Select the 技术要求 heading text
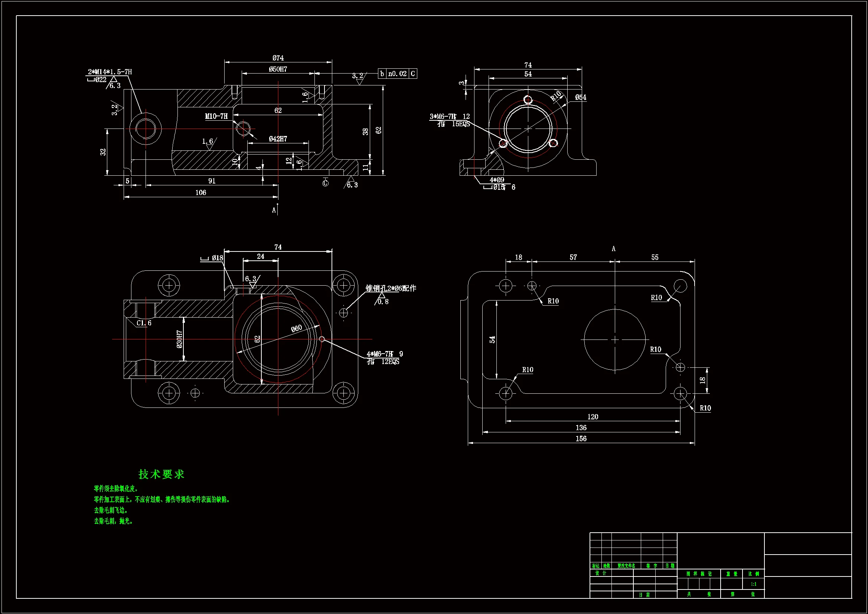 click(x=161, y=474)
